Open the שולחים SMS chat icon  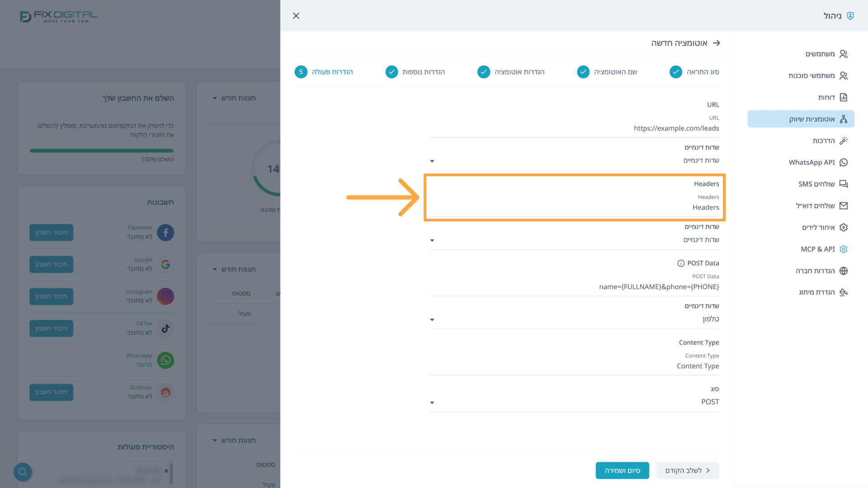point(844,184)
